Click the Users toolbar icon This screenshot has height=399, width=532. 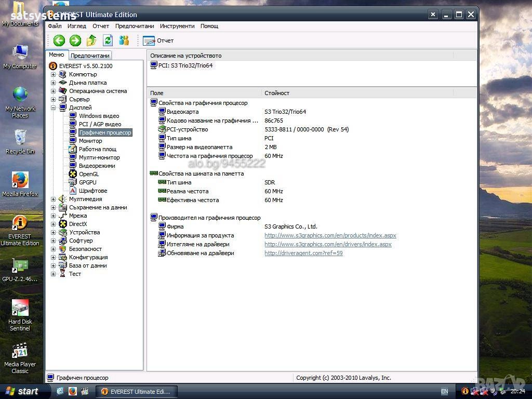pyautogui.click(x=124, y=41)
